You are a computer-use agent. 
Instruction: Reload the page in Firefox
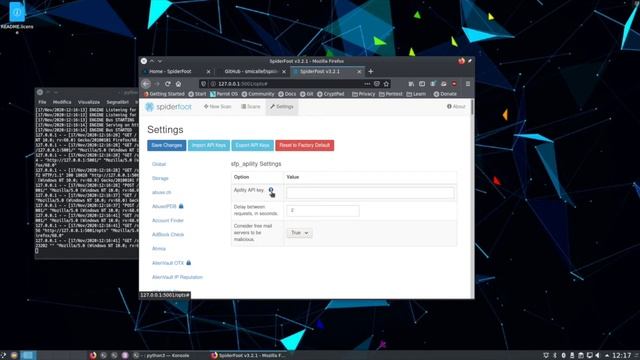[x=168, y=84]
